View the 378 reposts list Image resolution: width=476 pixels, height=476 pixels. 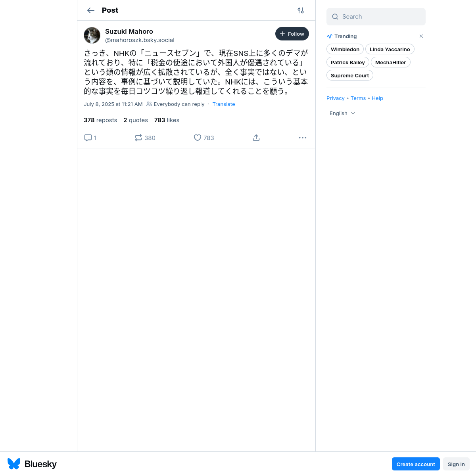(x=100, y=120)
